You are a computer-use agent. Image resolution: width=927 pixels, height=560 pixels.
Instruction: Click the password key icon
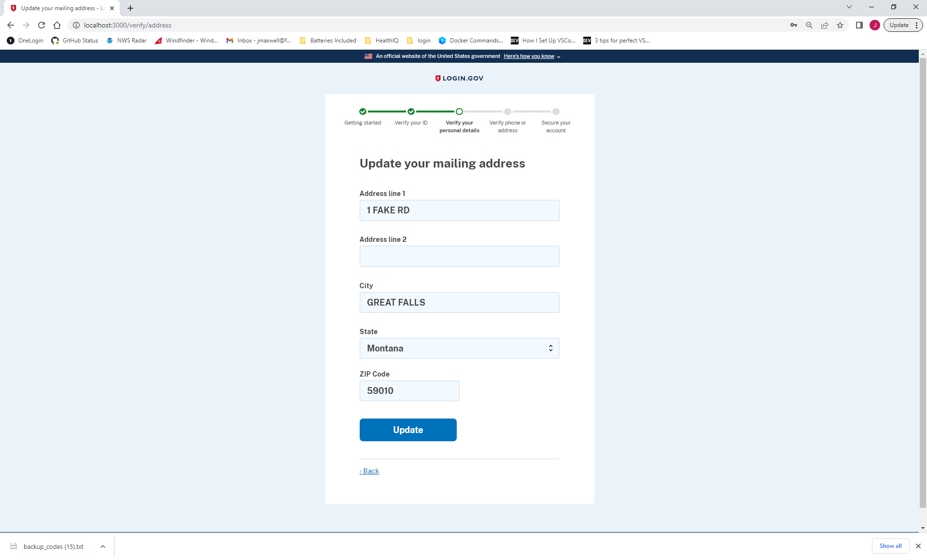794,25
